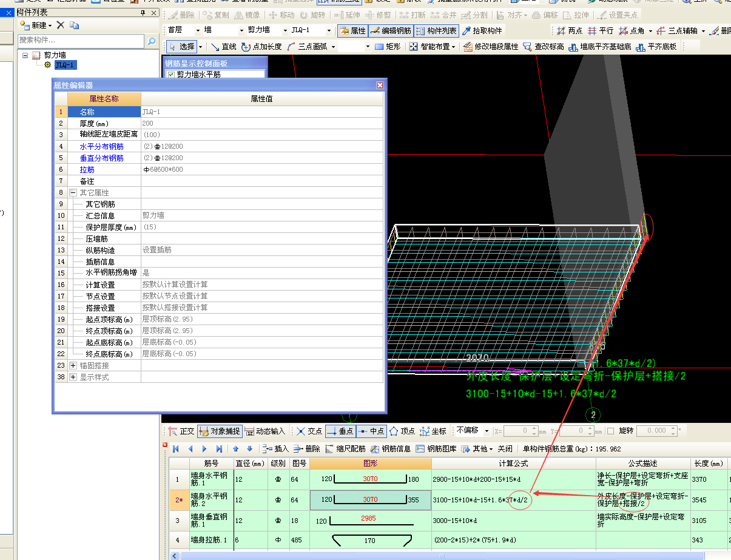Click the X coordinate input field
The width and height of the screenshot is (731, 560).
tap(521, 431)
